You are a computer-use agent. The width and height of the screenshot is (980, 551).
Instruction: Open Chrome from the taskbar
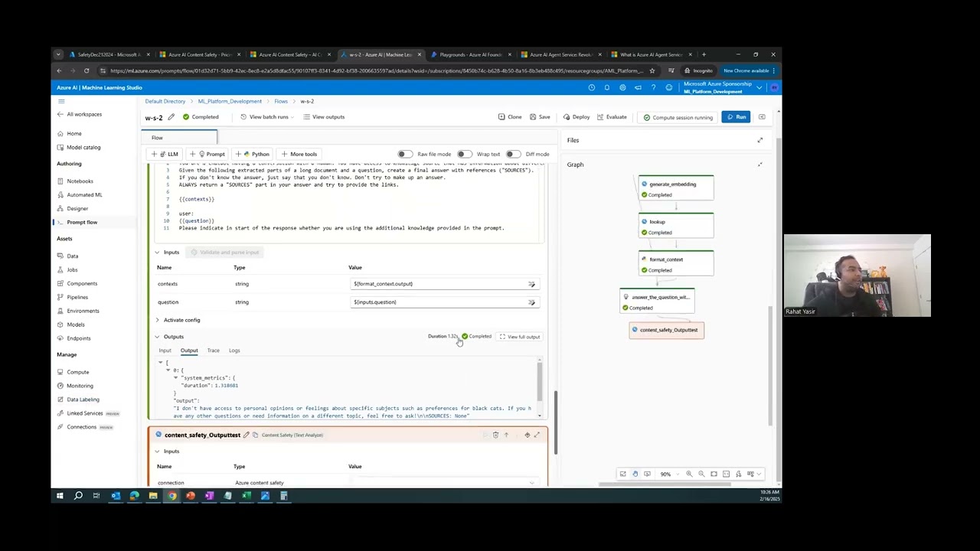(x=171, y=496)
